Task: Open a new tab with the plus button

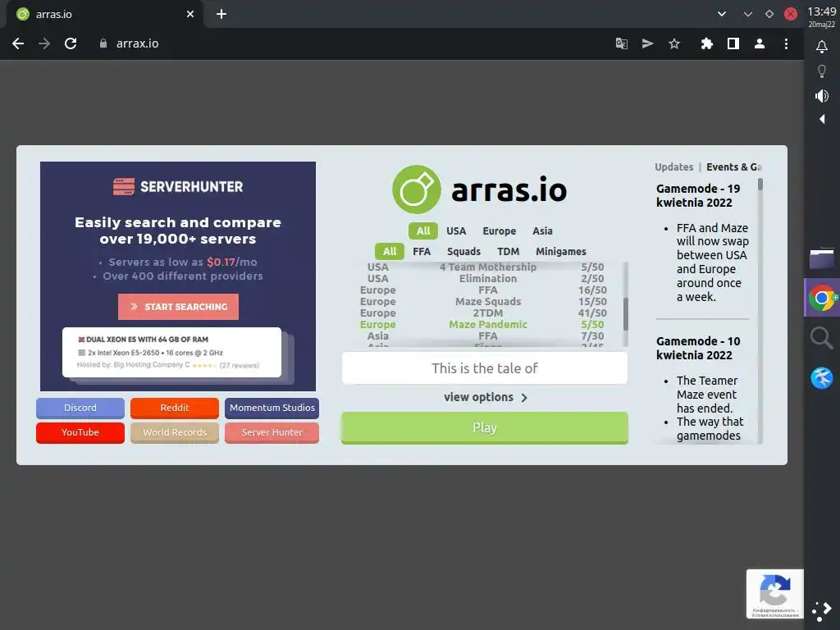Action: [x=221, y=14]
